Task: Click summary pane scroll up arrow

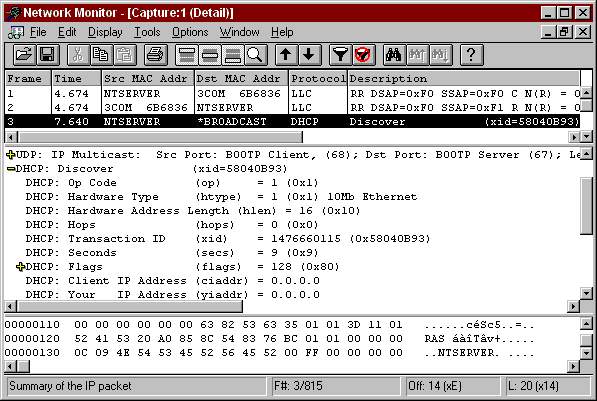Action: [586, 92]
